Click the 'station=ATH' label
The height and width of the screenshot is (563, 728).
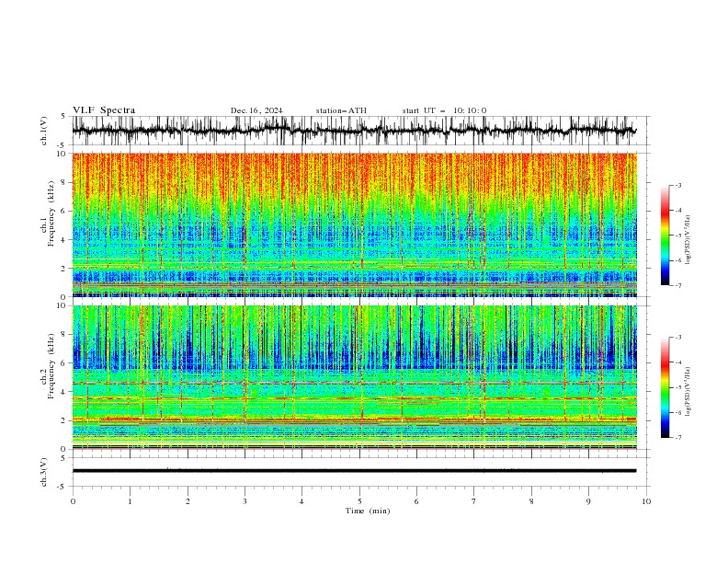pos(341,110)
